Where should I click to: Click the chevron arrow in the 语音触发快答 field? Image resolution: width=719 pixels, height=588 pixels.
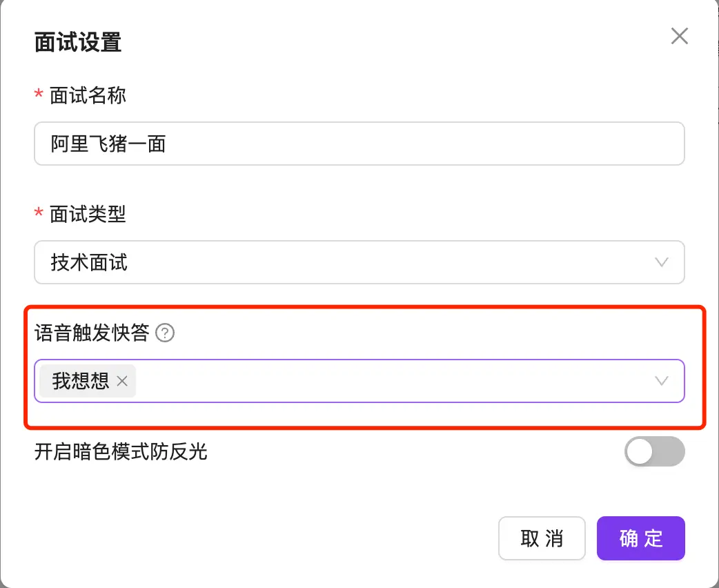661,381
